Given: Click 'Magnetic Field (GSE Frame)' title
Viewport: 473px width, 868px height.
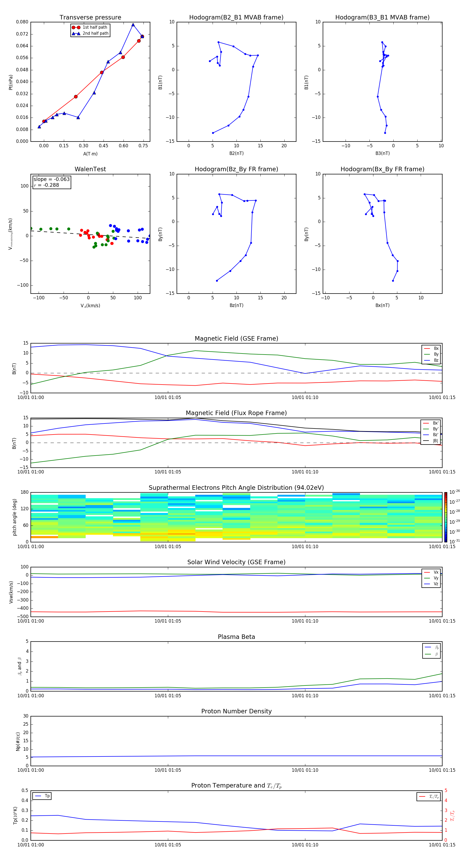Looking at the screenshot, I should (x=236, y=339).
